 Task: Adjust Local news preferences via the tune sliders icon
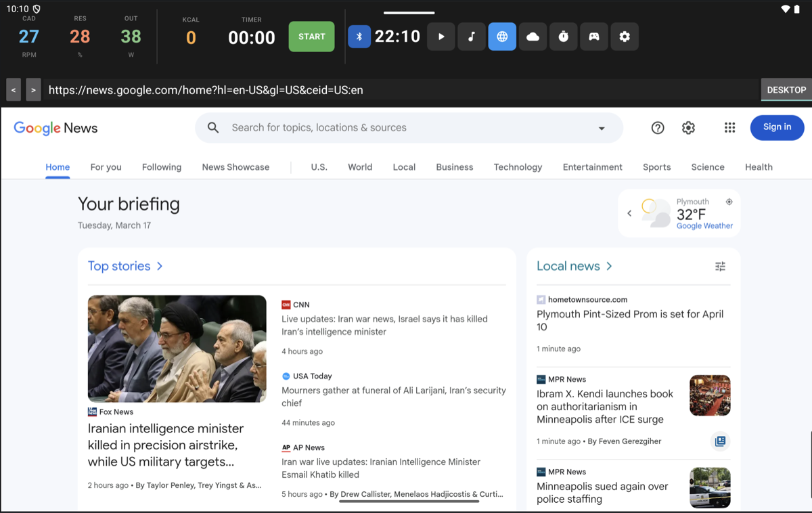pyautogui.click(x=720, y=266)
